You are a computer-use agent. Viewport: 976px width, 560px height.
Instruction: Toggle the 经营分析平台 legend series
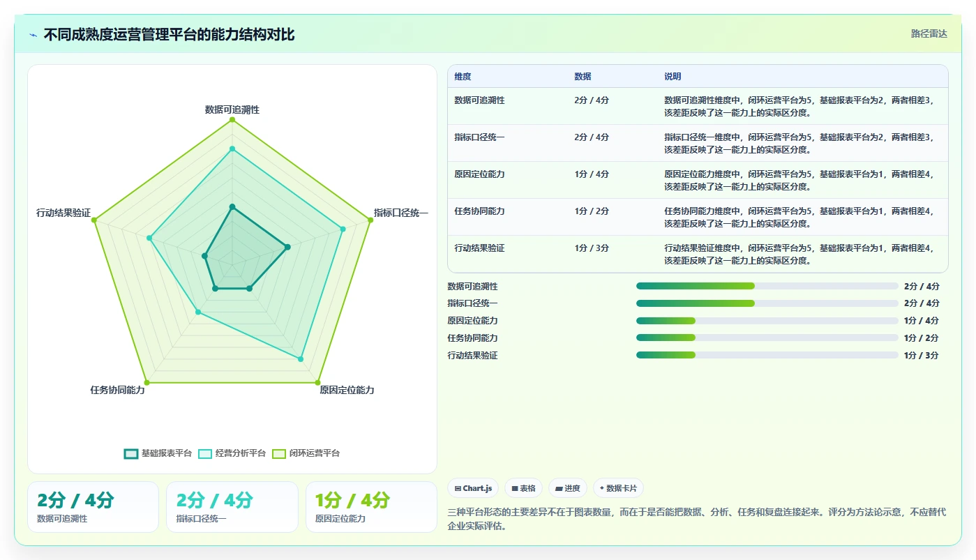coord(232,453)
